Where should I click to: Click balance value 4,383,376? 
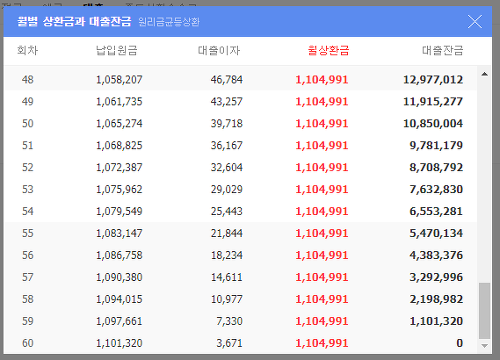[x=436, y=255]
